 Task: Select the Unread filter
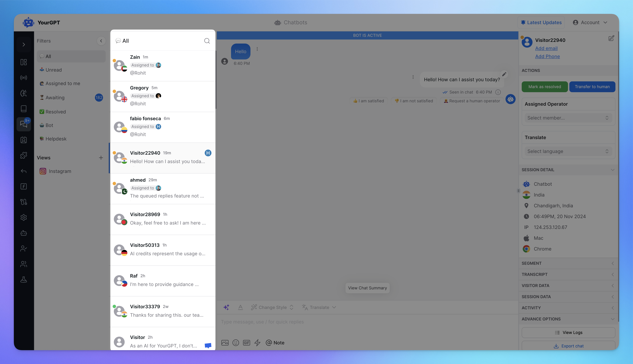coord(71,70)
